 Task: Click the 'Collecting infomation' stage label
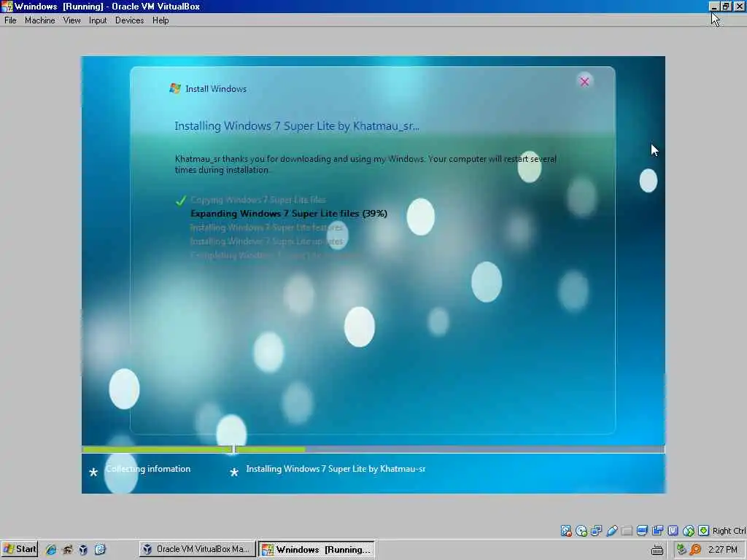[x=148, y=469]
